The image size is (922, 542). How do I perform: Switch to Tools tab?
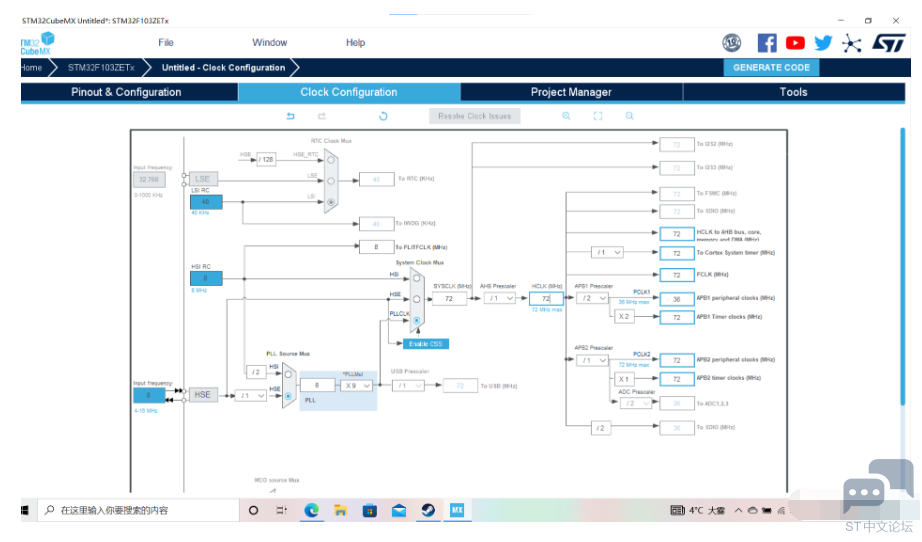coord(794,92)
